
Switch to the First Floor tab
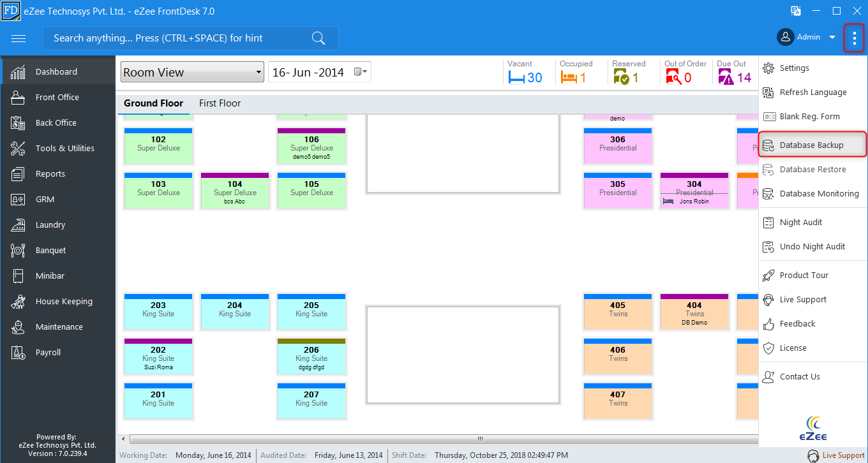click(x=220, y=103)
